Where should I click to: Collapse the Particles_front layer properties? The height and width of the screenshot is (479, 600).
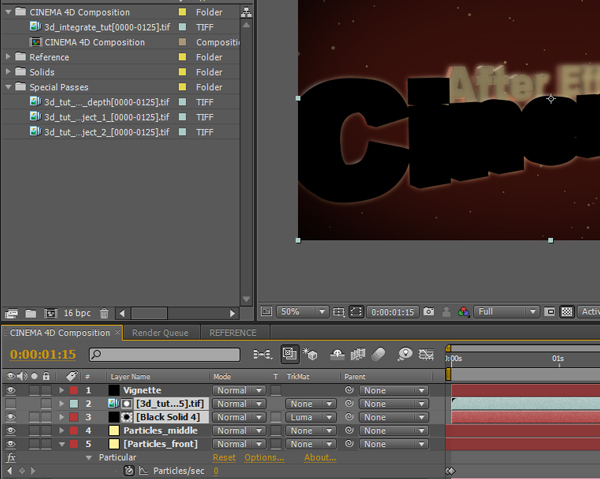point(61,444)
